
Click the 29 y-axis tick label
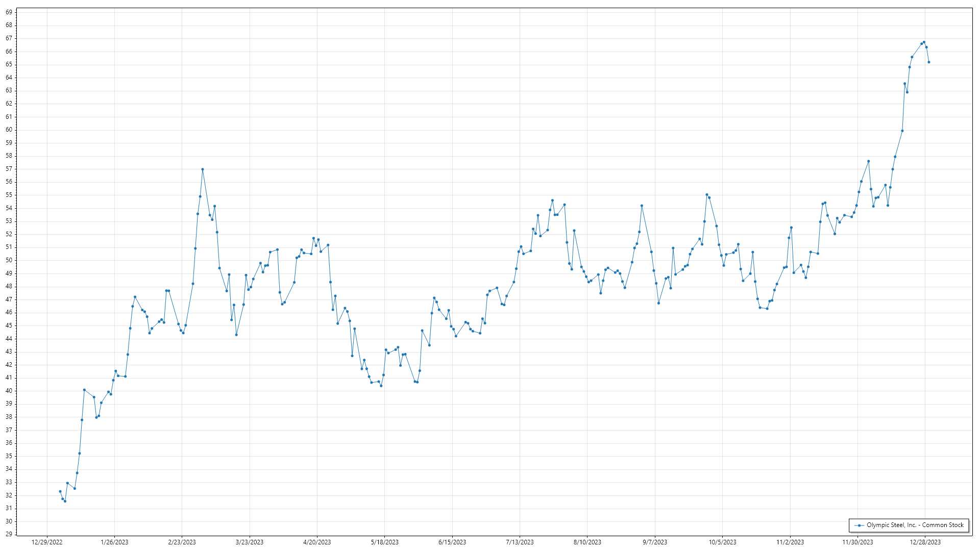coord(9,534)
